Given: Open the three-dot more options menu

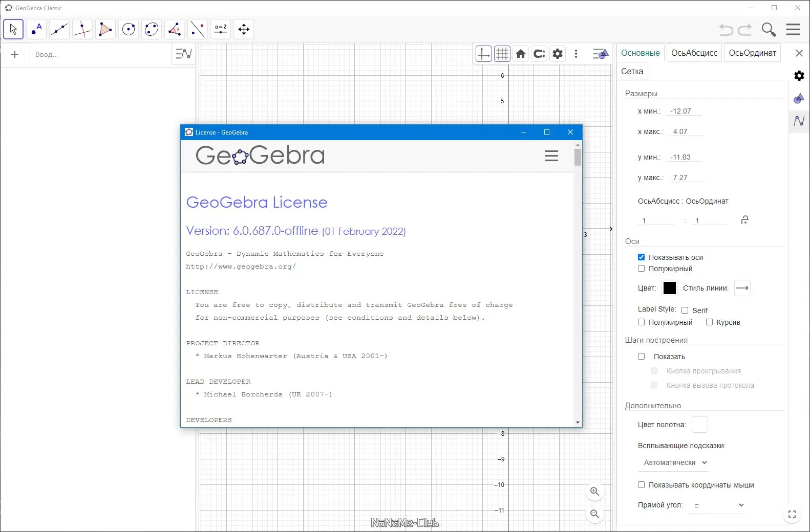Looking at the screenshot, I should [x=576, y=54].
